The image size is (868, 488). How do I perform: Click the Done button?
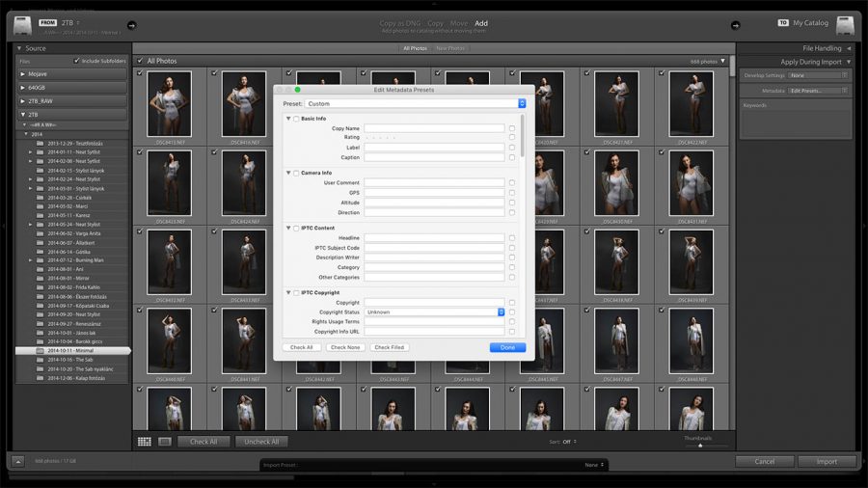507,347
